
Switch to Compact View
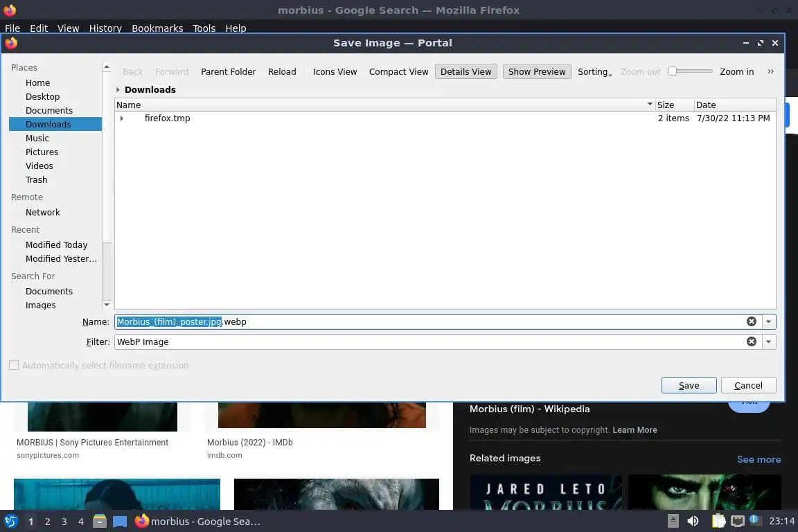point(398,72)
